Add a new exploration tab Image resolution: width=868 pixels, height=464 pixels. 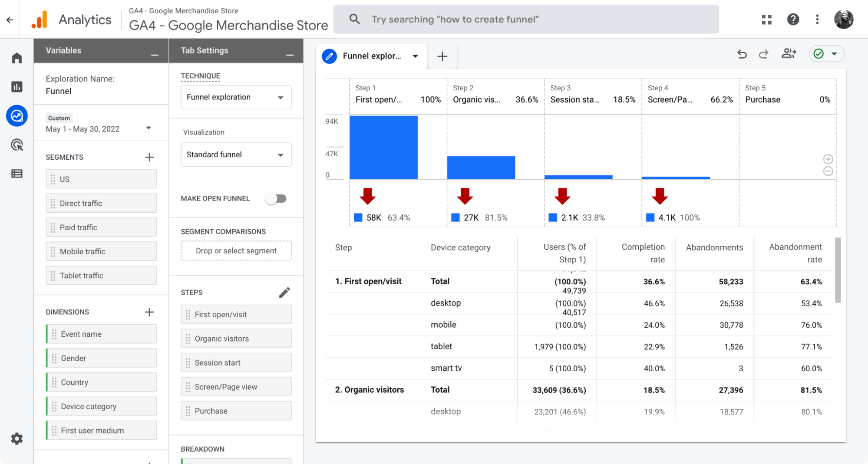442,56
